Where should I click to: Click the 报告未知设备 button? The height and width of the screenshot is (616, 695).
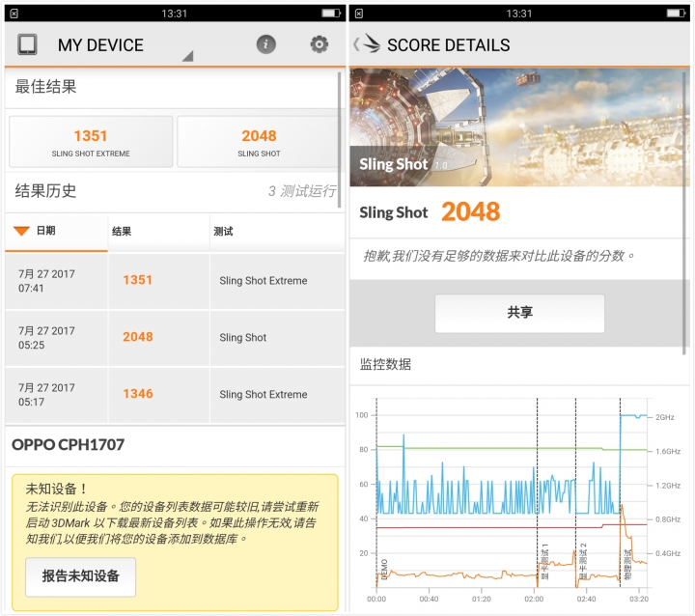[81, 576]
